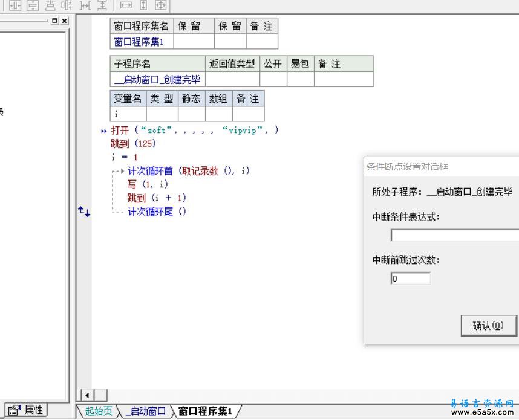The width and height of the screenshot is (519, 420).
Task: Click the 窗口程序集名 header cell
Action: click(142, 26)
